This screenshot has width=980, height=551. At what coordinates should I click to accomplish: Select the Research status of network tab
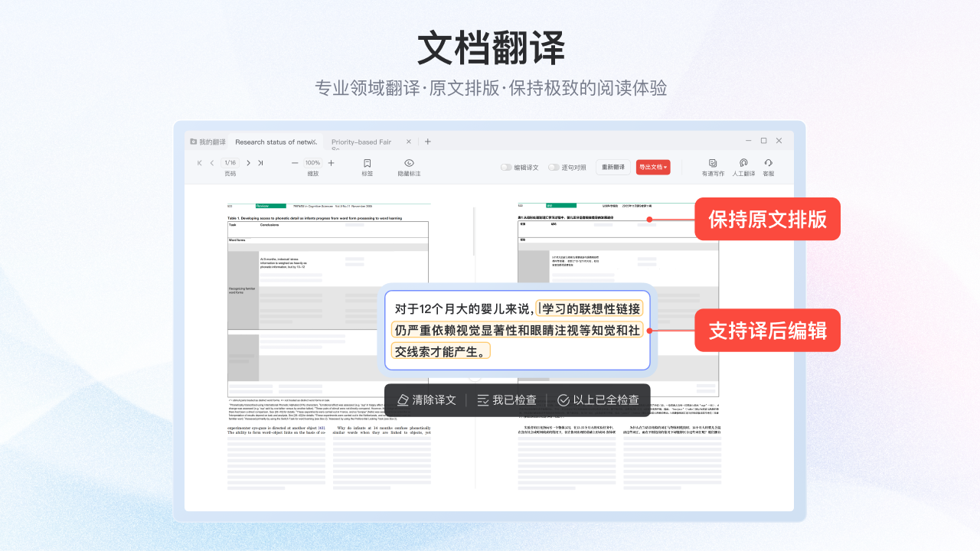[275, 142]
